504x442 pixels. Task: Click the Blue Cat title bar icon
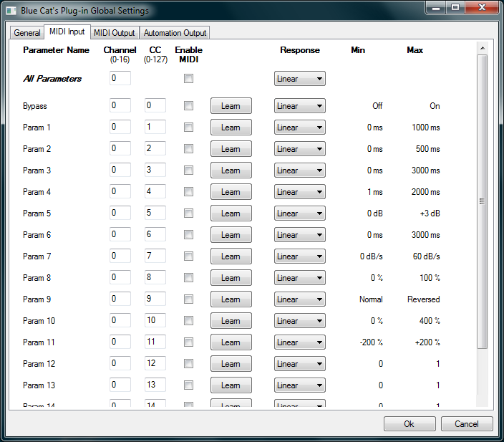[11, 11]
